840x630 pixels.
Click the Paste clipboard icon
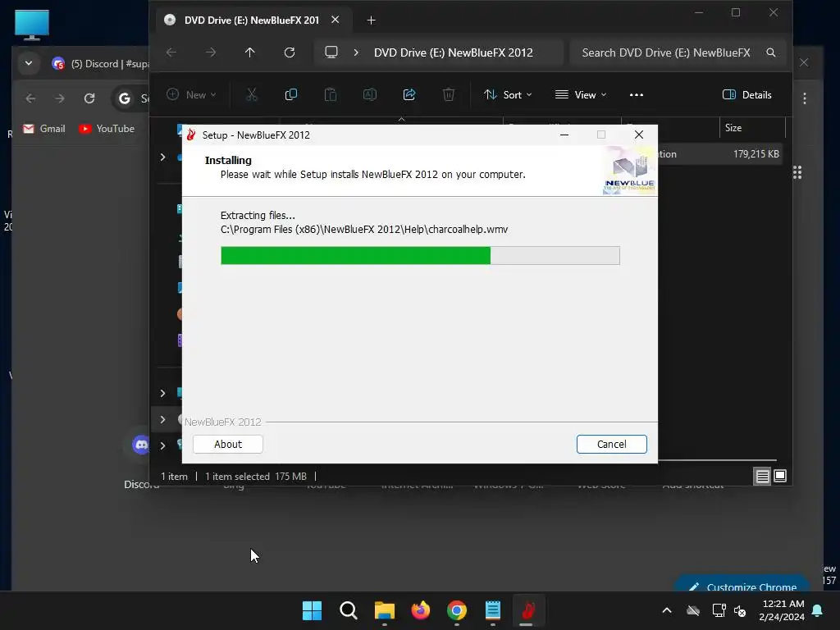tap(331, 95)
